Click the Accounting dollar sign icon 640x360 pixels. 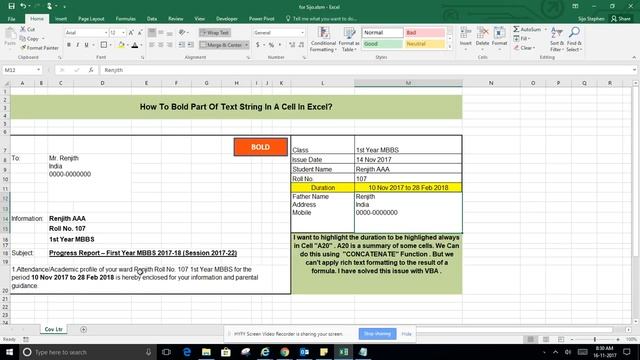(x=258, y=45)
